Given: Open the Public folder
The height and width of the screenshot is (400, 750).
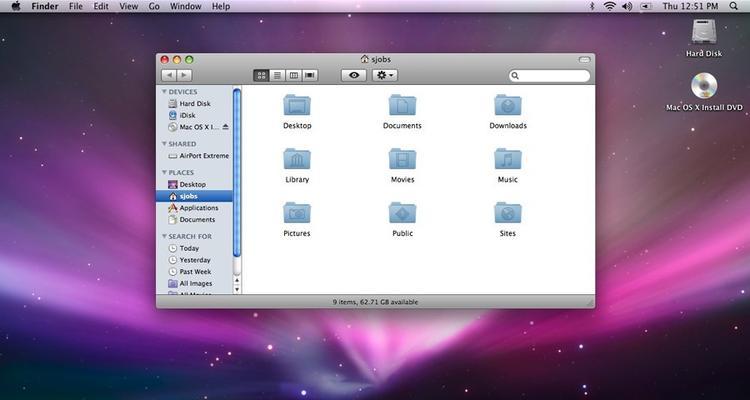Looking at the screenshot, I should point(402,213).
